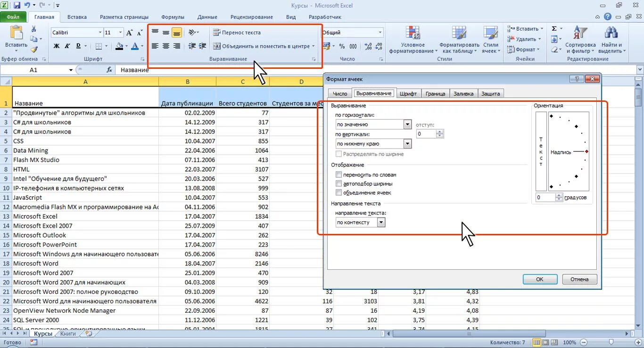Apply font color with the red A
The height and width of the screenshot is (348, 644).
point(135,46)
